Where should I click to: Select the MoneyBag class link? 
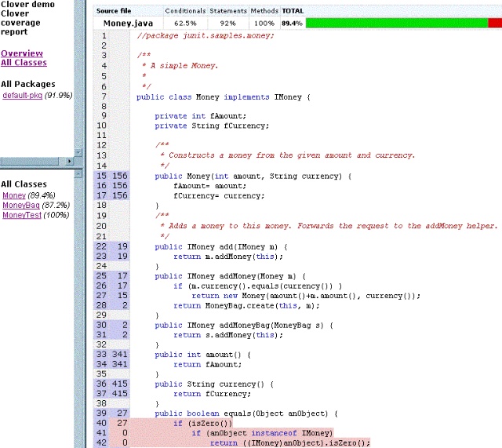20,205
